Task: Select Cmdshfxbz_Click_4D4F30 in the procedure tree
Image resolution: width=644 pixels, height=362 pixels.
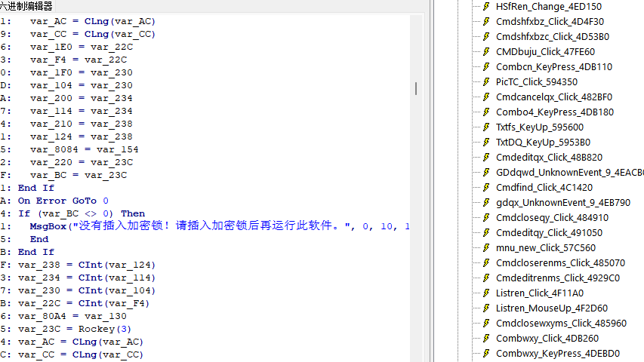Action: (x=550, y=21)
